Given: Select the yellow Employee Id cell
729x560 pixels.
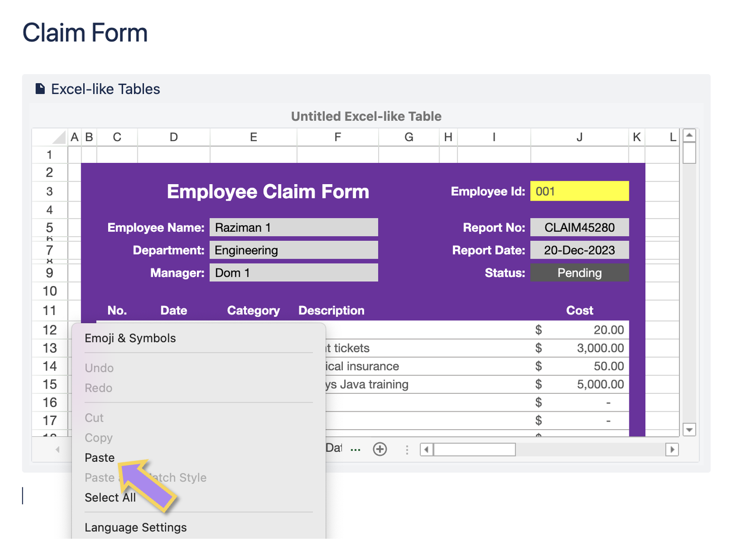Looking at the screenshot, I should pyautogui.click(x=579, y=191).
